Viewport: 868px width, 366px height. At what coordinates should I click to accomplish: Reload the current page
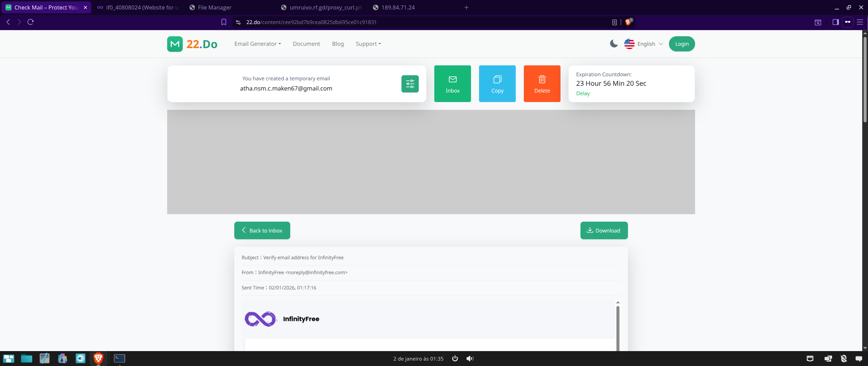(31, 22)
